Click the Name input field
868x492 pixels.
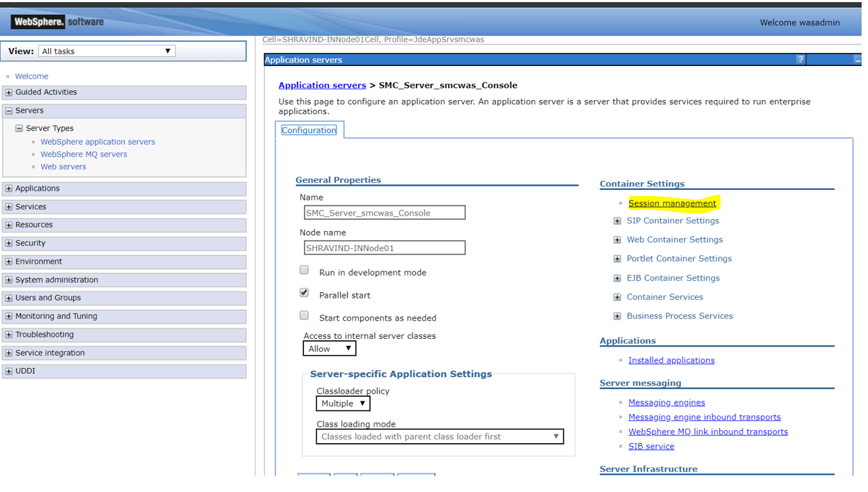click(x=385, y=213)
